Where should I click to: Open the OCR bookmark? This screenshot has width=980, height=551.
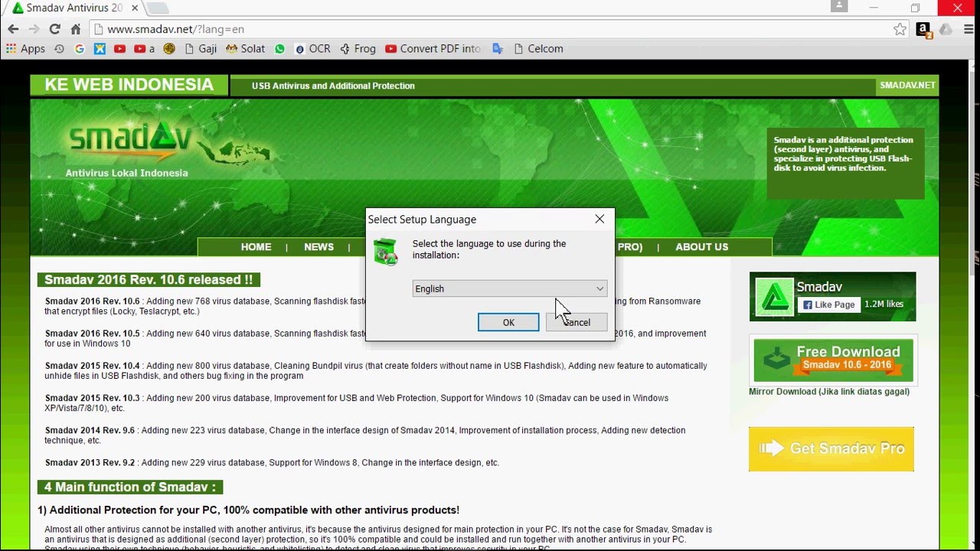(x=312, y=48)
